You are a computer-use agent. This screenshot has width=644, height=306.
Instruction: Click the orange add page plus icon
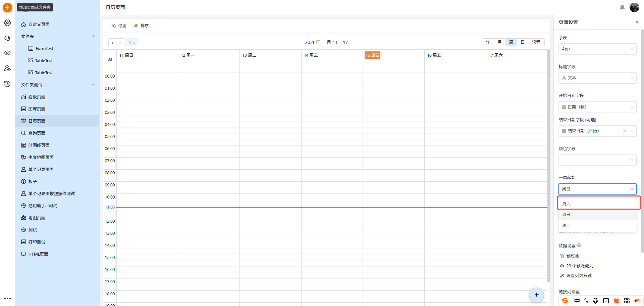(7, 7)
